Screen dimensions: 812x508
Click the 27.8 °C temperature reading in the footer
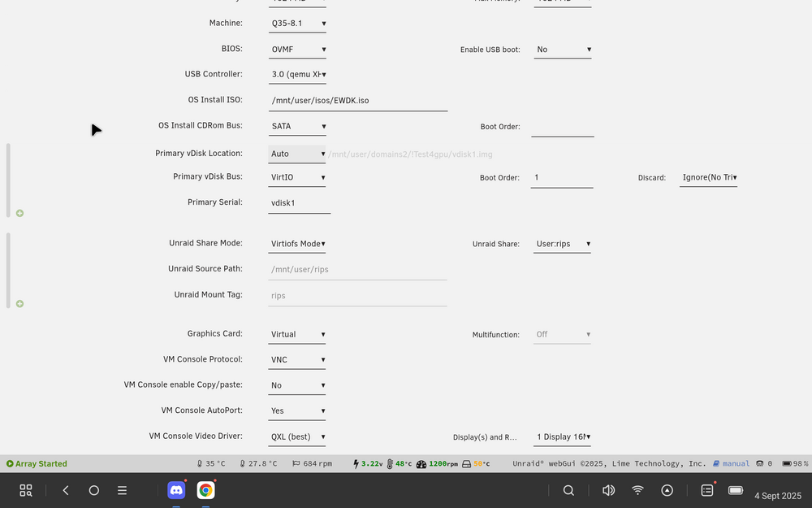pyautogui.click(x=258, y=464)
